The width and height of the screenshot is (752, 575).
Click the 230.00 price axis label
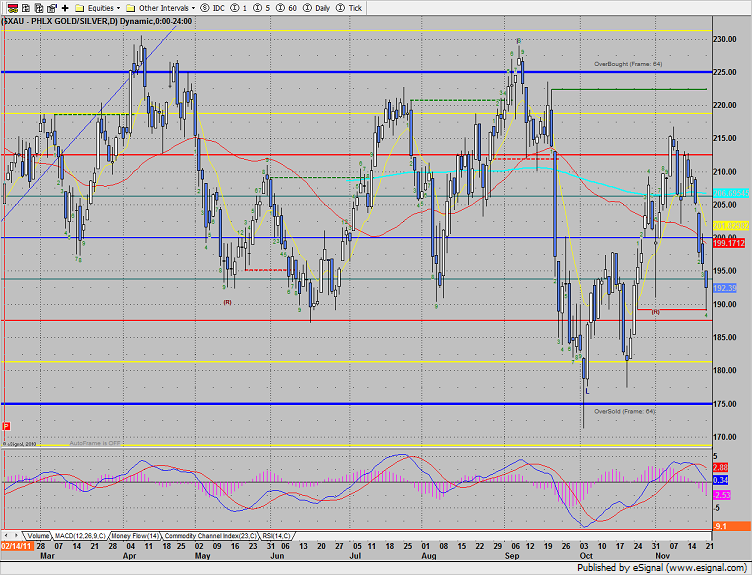click(725, 39)
